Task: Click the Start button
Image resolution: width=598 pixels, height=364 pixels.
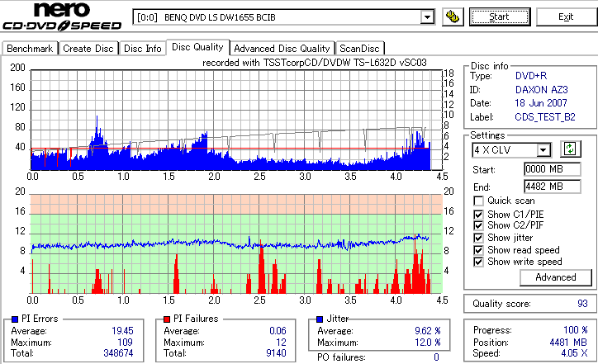Action: coord(500,17)
